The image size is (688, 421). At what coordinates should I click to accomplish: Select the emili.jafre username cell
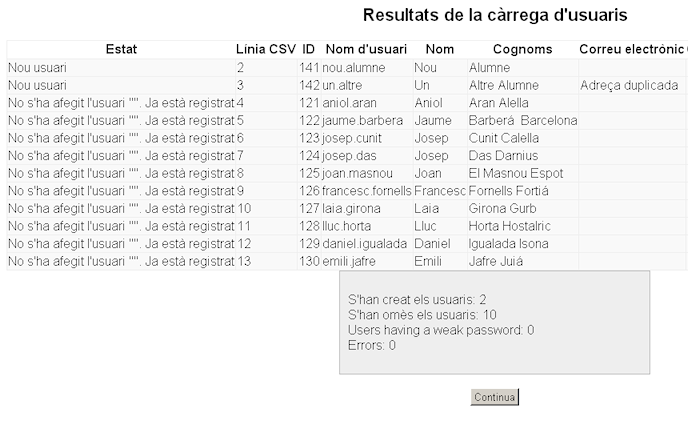pos(349,262)
